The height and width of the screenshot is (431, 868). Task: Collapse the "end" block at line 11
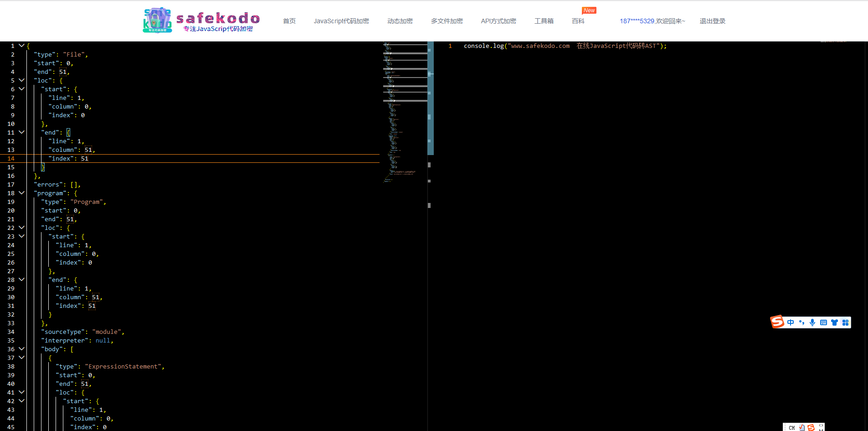21,132
